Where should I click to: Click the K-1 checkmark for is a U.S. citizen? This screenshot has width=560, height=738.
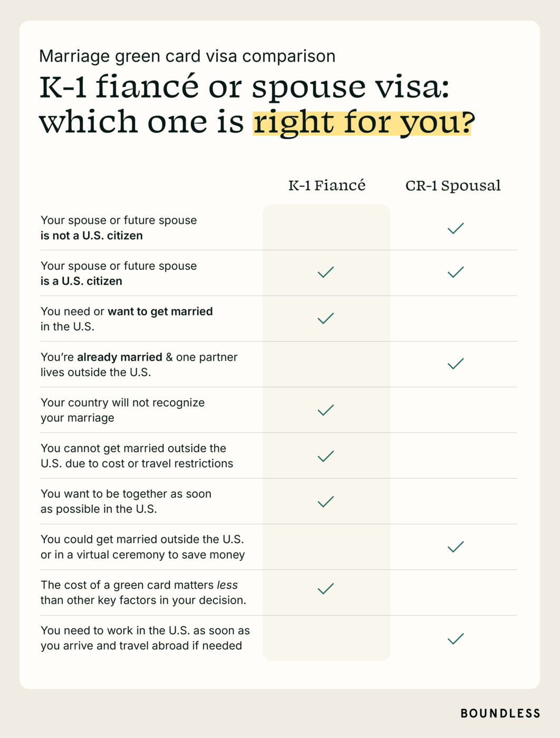click(326, 272)
